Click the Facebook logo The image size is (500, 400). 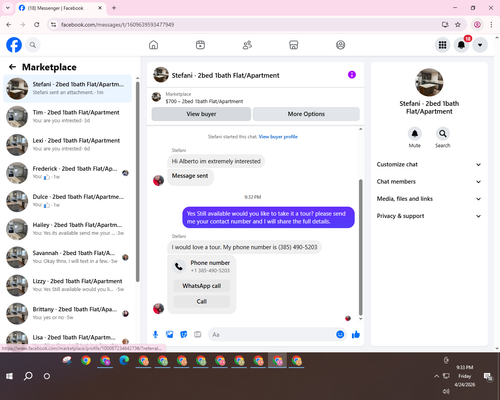tap(14, 45)
